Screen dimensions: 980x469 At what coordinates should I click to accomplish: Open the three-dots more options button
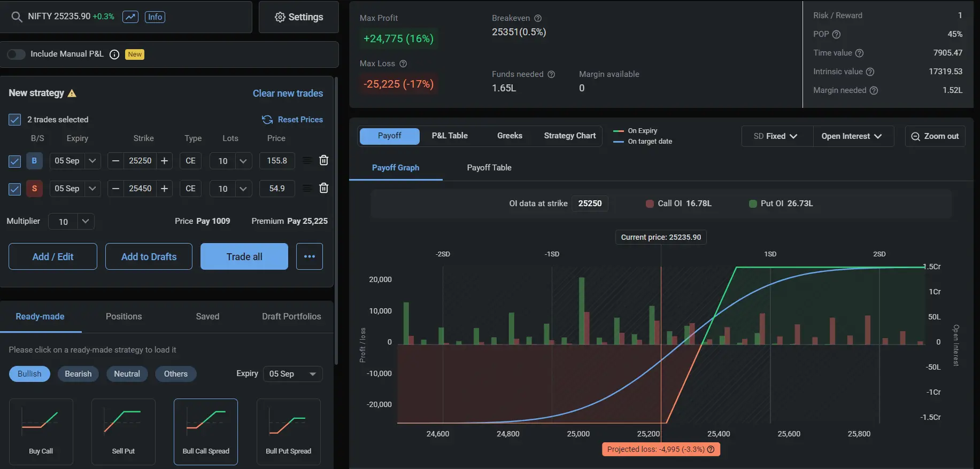click(x=310, y=256)
